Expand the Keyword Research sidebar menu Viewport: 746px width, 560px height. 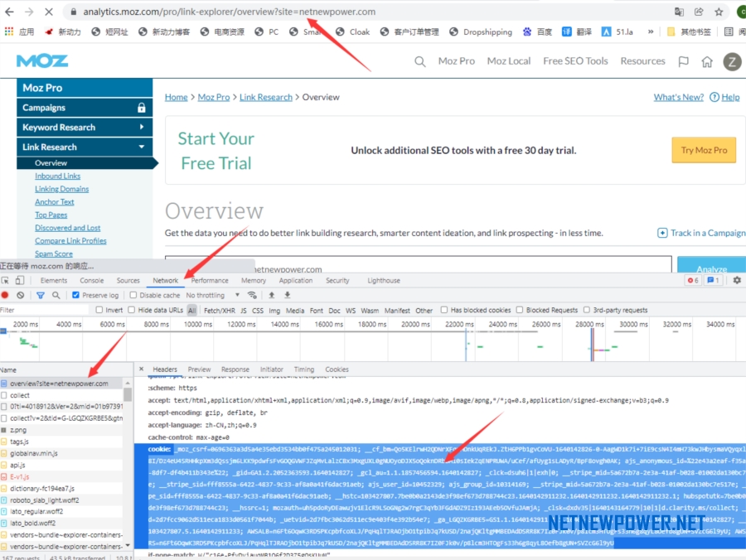[85, 128]
